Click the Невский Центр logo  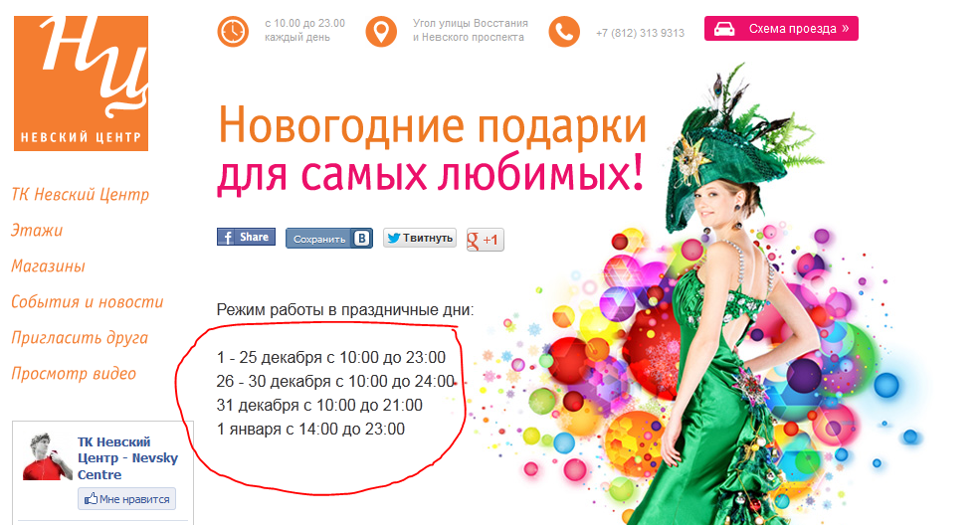tap(82, 84)
